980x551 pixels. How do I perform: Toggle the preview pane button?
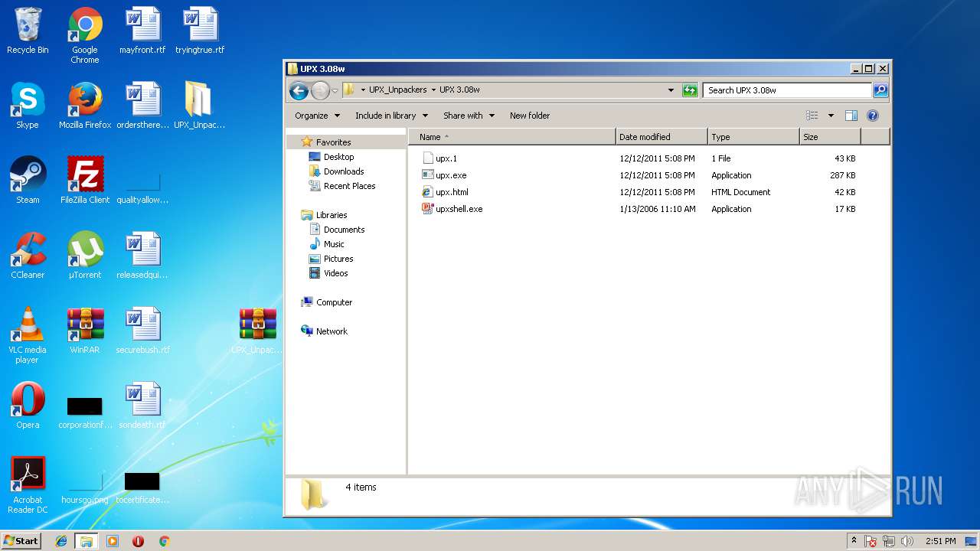coord(851,116)
